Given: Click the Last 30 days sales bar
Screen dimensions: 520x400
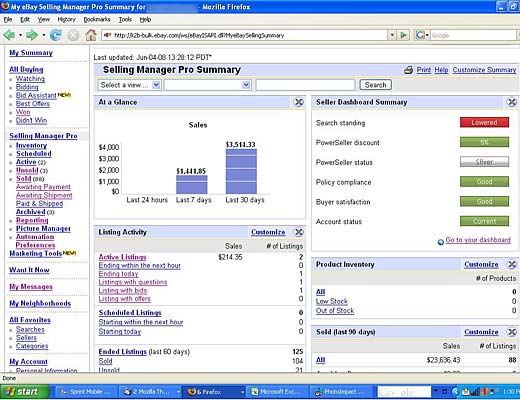Looking at the screenshot, I should click(x=241, y=171).
